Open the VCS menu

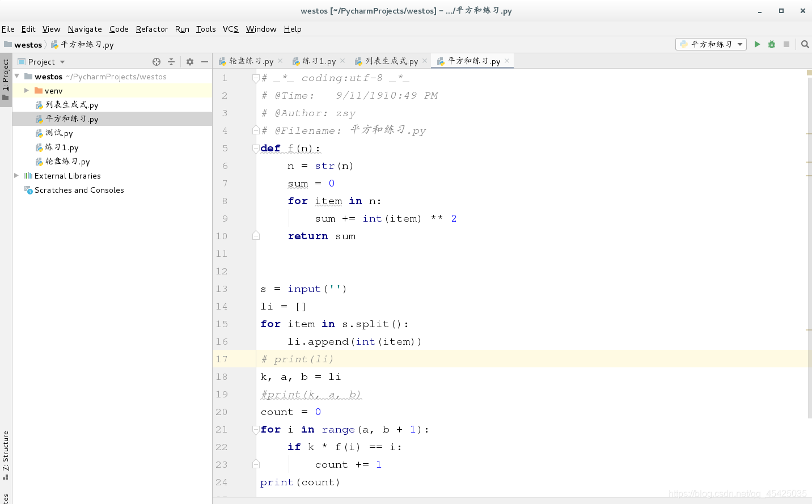[231, 29]
